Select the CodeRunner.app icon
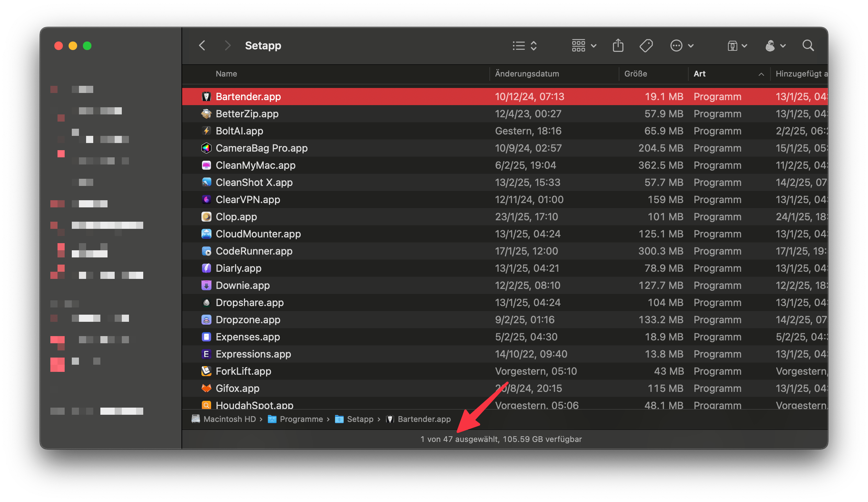 point(206,251)
